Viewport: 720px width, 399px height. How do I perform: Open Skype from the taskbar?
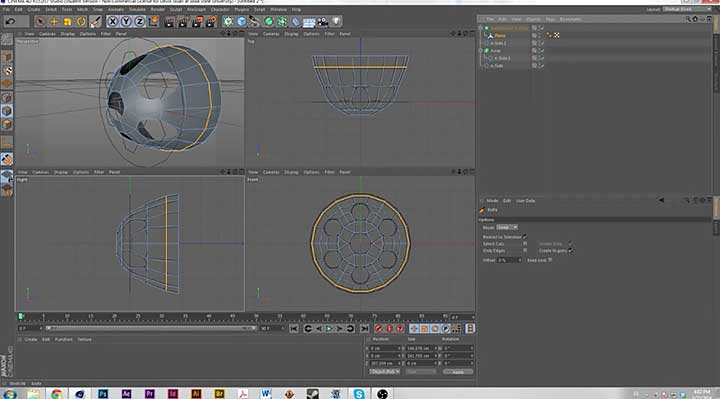point(359,393)
